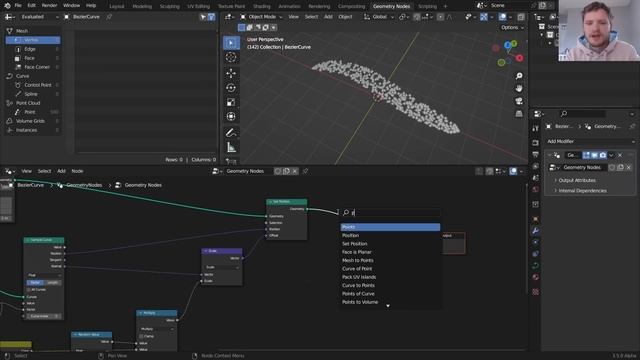Screen dimensions: 640x360
Task: Open the Tool properties tab
Action: point(536,129)
